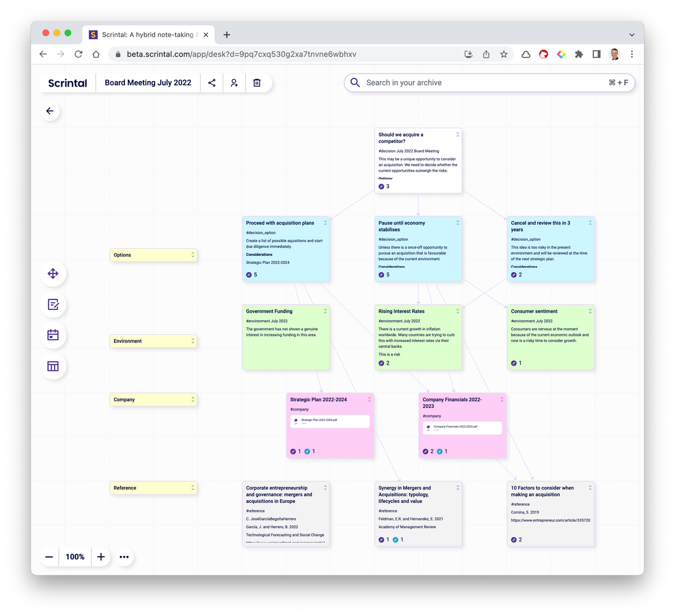This screenshot has height=616, width=675.
Task: Open the note editor icon in the sidebar
Action: (x=53, y=304)
